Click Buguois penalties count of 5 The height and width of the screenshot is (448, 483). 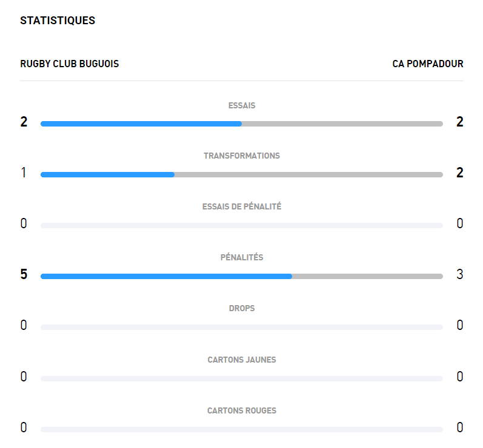[24, 274]
